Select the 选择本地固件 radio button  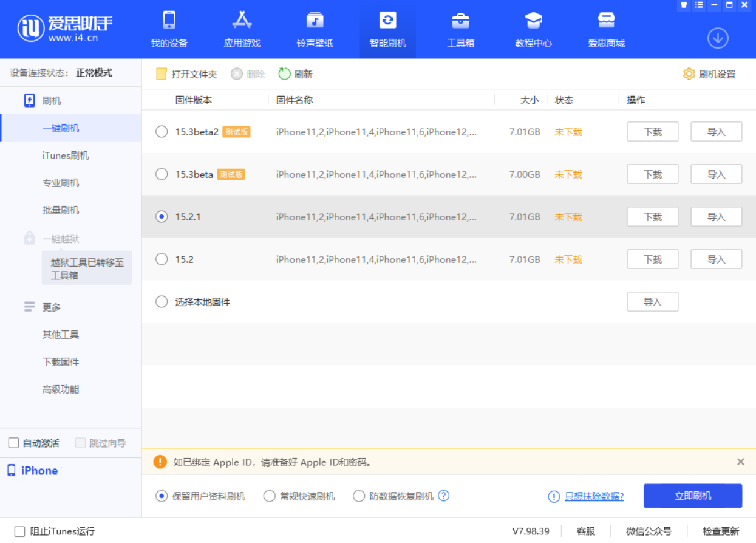tap(162, 302)
